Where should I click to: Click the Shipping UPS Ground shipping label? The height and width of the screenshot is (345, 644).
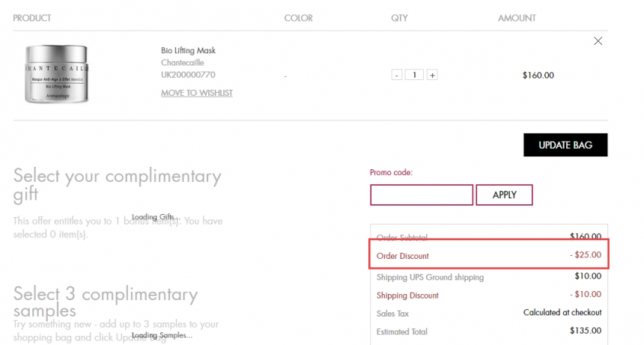coord(430,277)
